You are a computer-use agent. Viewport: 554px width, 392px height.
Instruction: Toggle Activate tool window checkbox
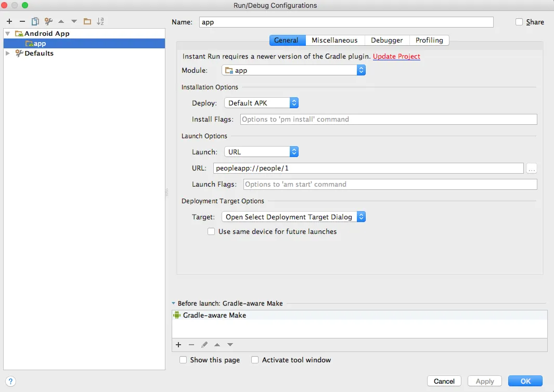(x=255, y=360)
